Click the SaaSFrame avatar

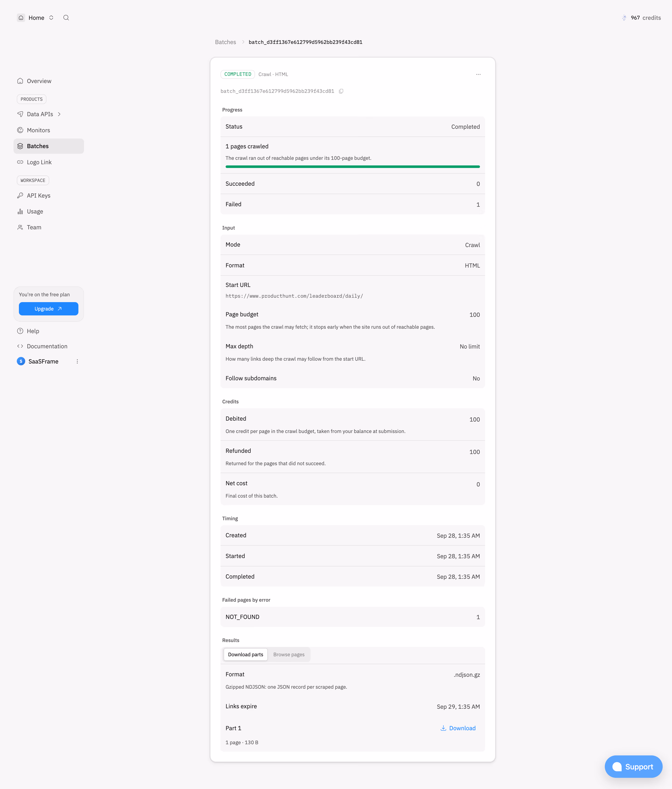click(21, 361)
